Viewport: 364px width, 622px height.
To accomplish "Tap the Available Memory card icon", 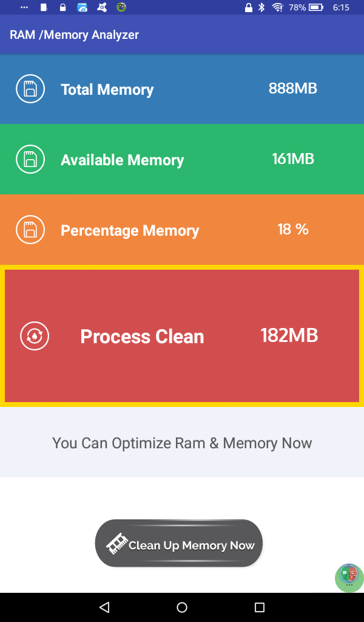I will click(x=30, y=160).
